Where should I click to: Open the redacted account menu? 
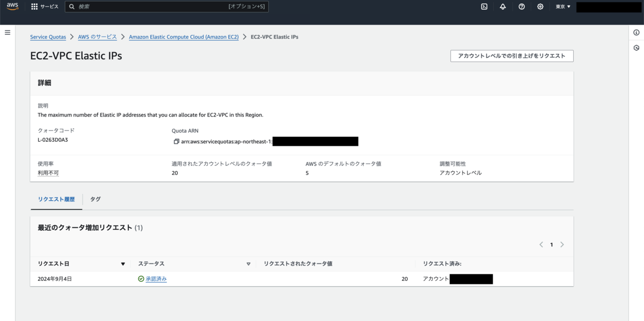coord(609,6)
